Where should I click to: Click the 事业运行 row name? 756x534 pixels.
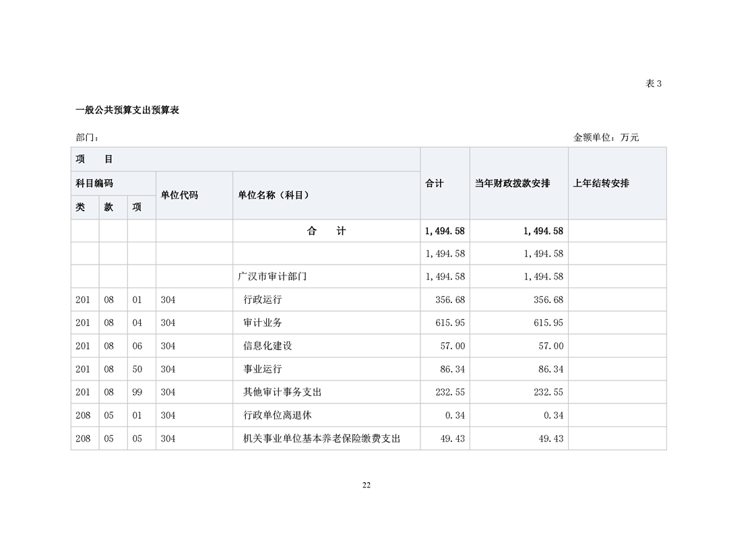point(262,369)
